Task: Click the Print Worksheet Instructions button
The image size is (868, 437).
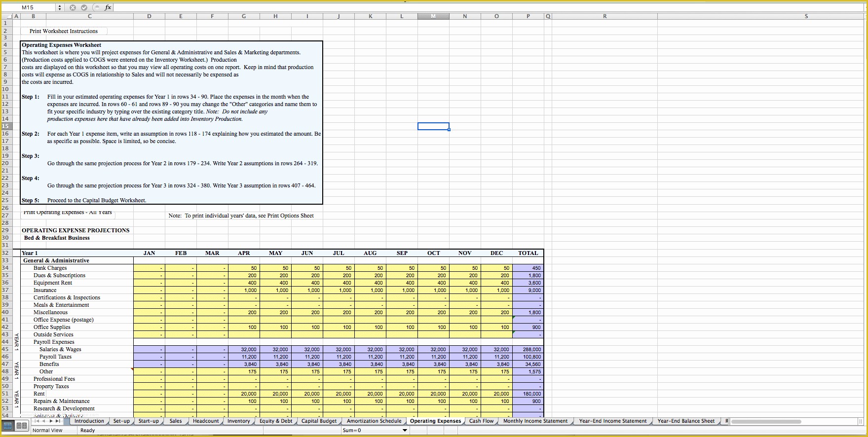Action: tap(64, 31)
